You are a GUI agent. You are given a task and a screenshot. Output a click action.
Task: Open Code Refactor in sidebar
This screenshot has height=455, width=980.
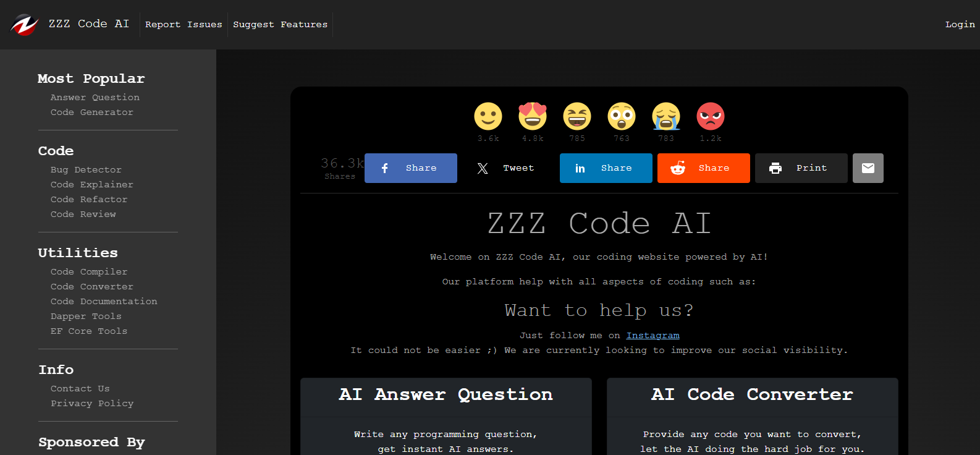point(89,200)
